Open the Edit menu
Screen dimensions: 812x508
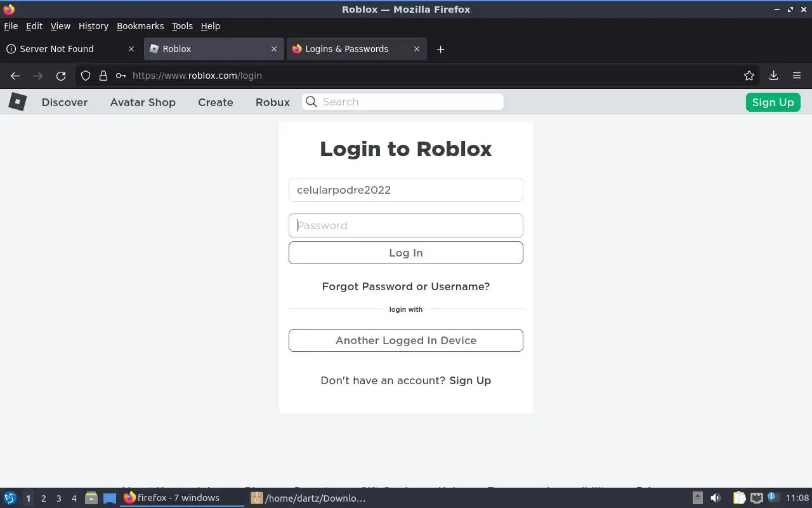pyautogui.click(x=34, y=26)
